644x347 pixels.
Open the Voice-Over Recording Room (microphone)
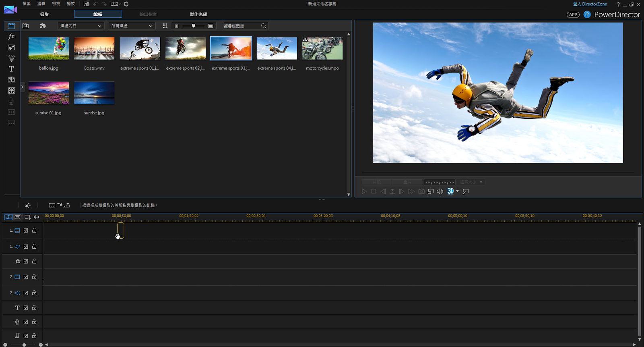[11, 101]
